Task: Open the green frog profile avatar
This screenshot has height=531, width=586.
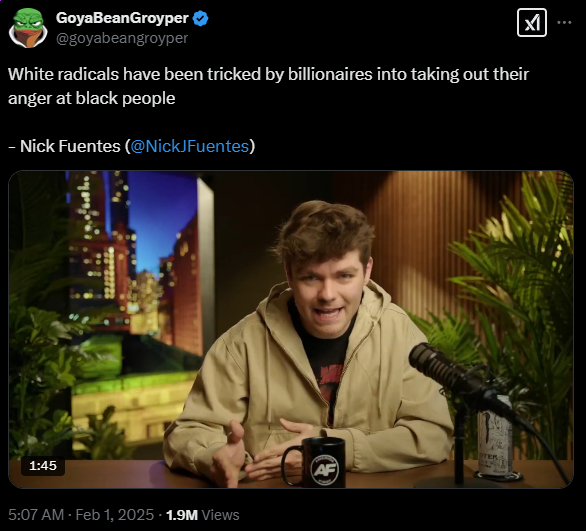Action: click(x=28, y=28)
